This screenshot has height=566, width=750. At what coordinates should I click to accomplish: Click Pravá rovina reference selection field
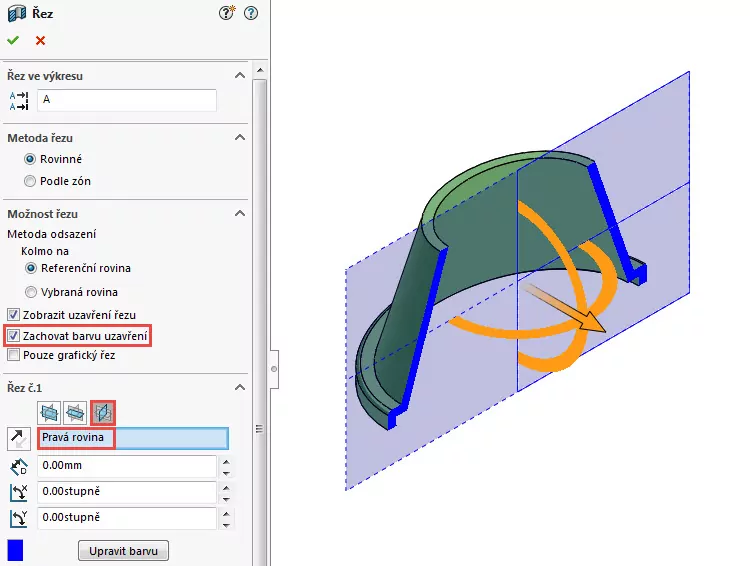tap(133, 438)
